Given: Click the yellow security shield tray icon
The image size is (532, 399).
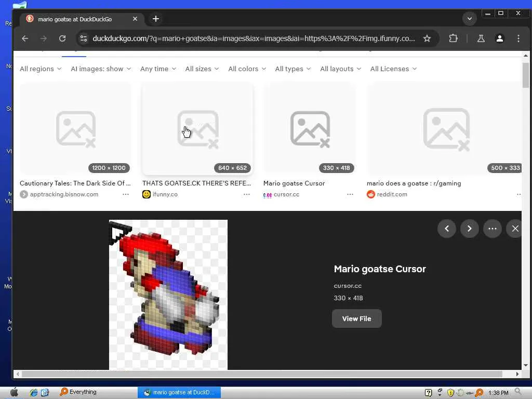Looking at the screenshot, I should 450,393.
